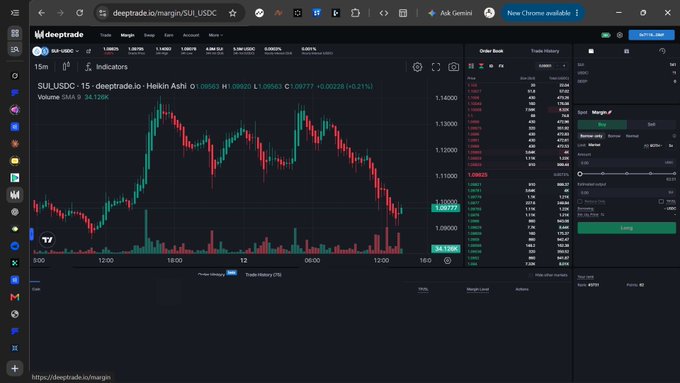Open the middle panel icon tab
The width and height of the screenshot is (680, 383).
click(626, 51)
